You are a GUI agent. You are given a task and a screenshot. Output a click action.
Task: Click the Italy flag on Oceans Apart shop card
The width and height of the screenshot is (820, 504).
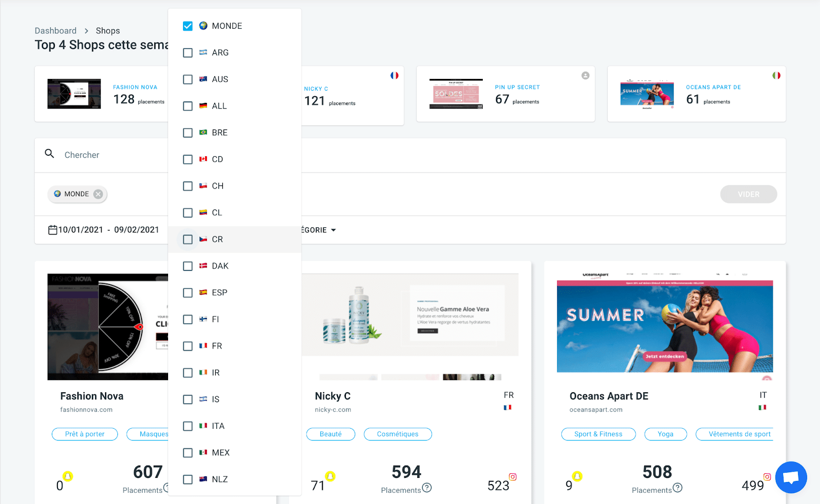click(x=763, y=408)
